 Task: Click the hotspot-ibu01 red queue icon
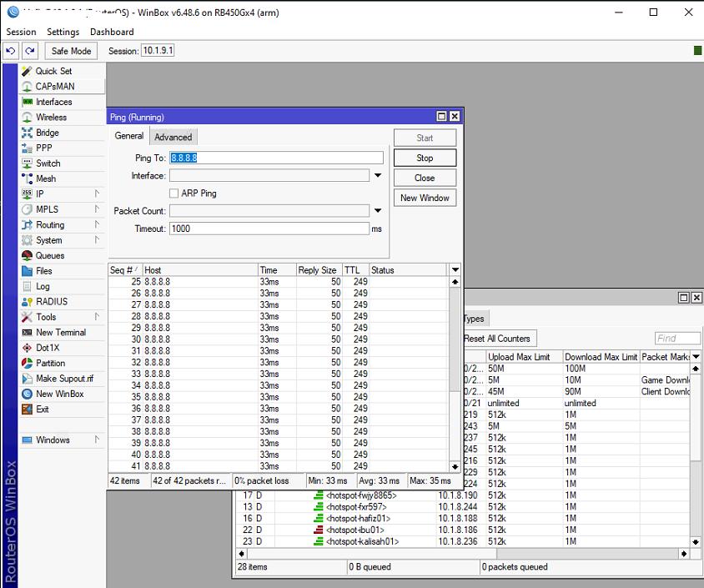point(319,530)
